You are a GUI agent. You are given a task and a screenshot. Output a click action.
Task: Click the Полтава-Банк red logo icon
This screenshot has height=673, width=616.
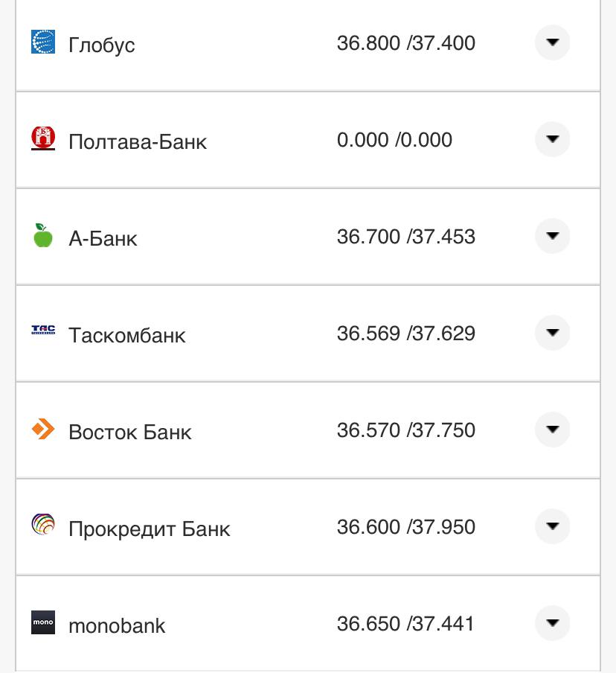click(43, 138)
